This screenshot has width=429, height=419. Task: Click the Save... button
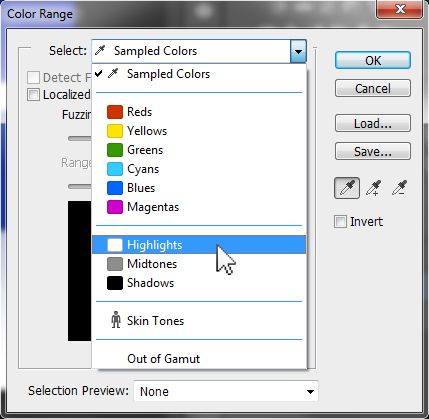[x=373, y=151]
